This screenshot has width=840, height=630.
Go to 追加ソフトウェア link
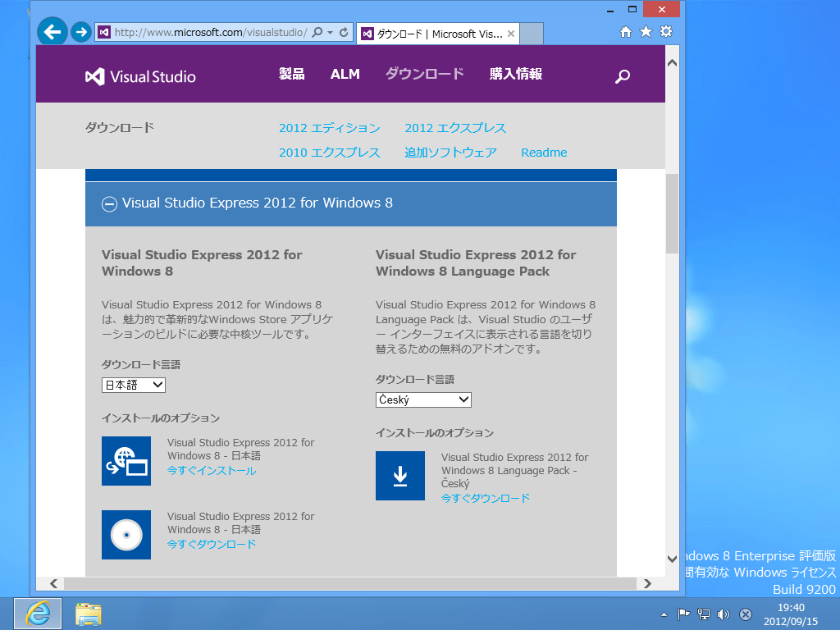pyautogui.click(x=450, y=153)
